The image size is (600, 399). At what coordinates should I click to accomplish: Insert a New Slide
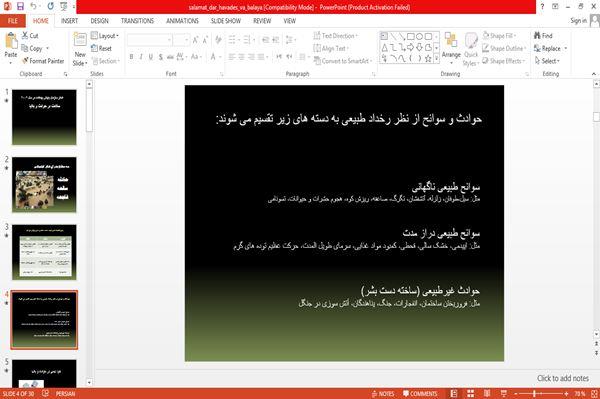pyautogui.click(x=80, y=50)
